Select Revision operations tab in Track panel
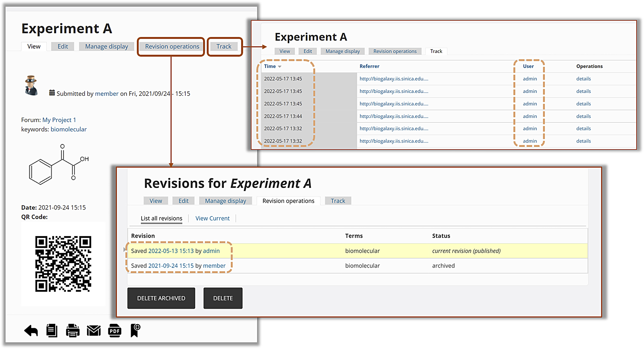 (395, 51)
